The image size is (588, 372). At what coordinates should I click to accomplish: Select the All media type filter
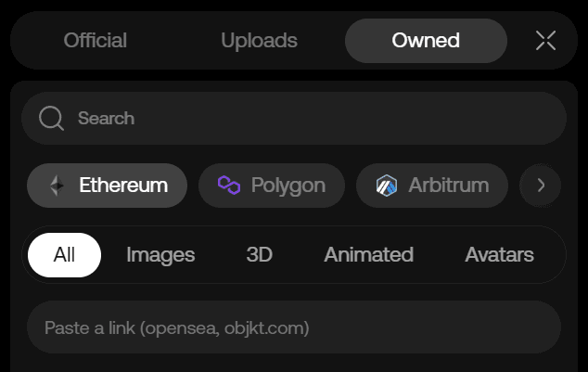pyautogui.click(x=65, y=255)
